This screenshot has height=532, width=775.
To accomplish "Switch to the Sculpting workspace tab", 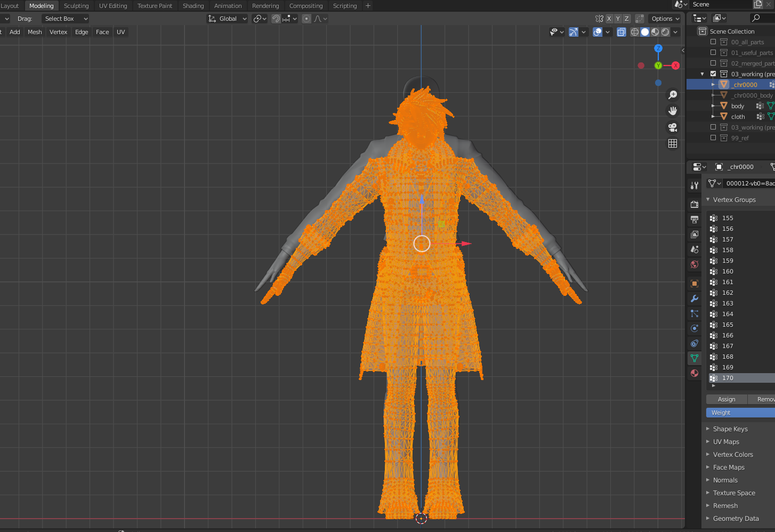I will tap(76, 6).
